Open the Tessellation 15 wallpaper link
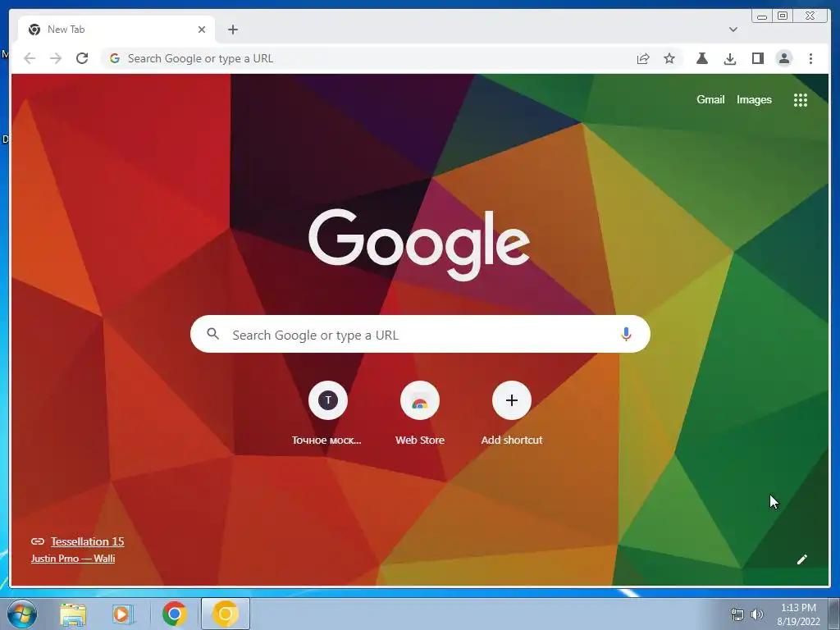Image resolution: width=840 pixels, height=630 pixels. (87, 541)
